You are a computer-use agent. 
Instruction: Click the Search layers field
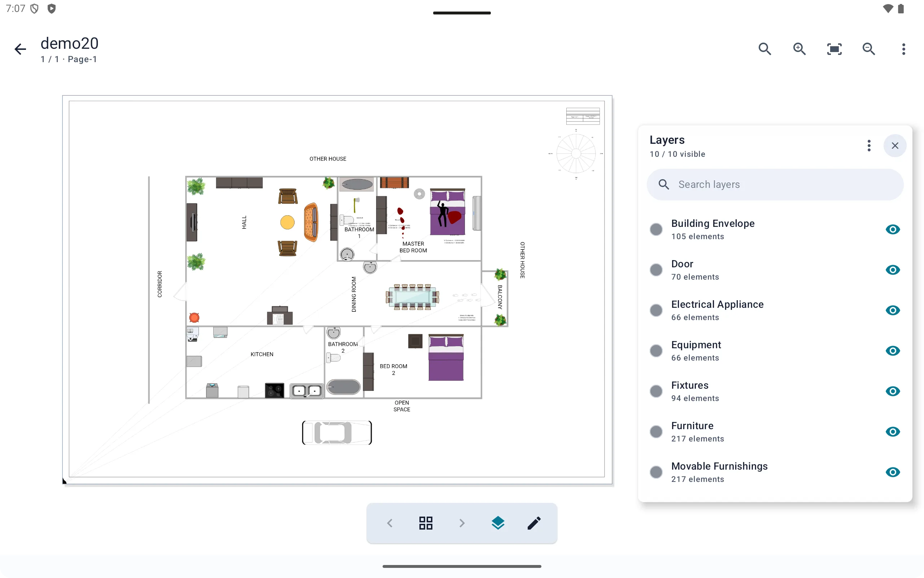click(775, 185)
